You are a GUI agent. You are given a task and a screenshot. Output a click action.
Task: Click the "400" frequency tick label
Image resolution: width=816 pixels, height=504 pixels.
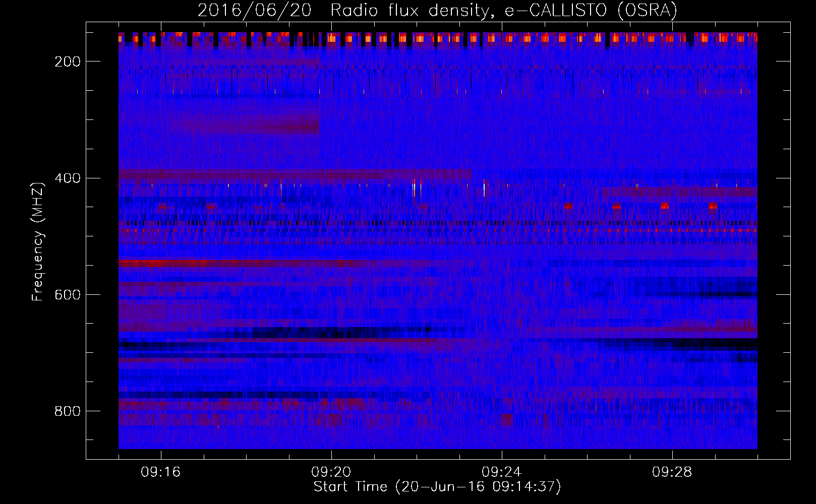click(x=68, y=178)
